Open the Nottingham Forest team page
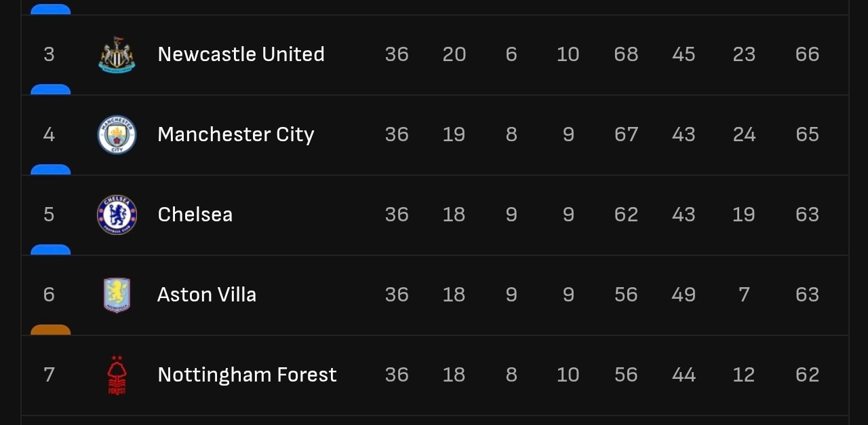 click(x=247, y=375)
